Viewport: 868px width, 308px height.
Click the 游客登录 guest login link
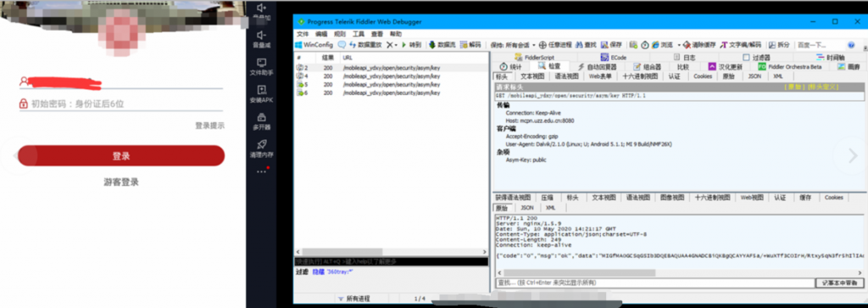[x=121, y=182]
